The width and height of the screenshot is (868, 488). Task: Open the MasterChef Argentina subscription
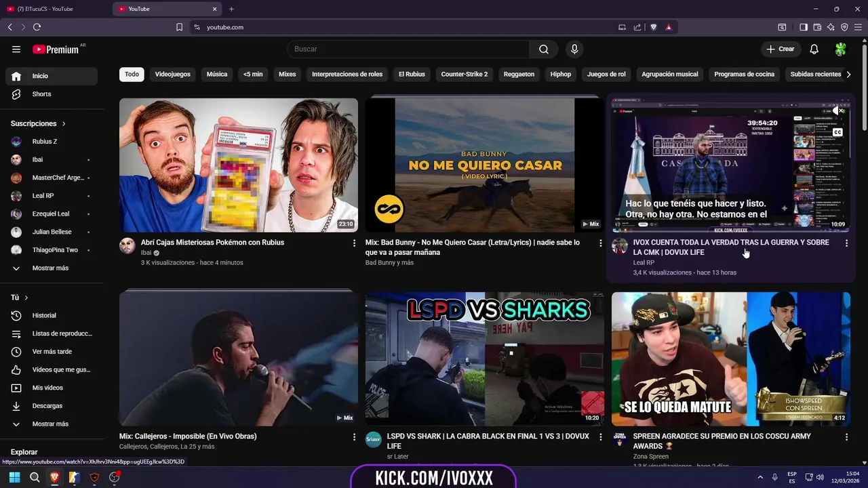coord(53,178)
